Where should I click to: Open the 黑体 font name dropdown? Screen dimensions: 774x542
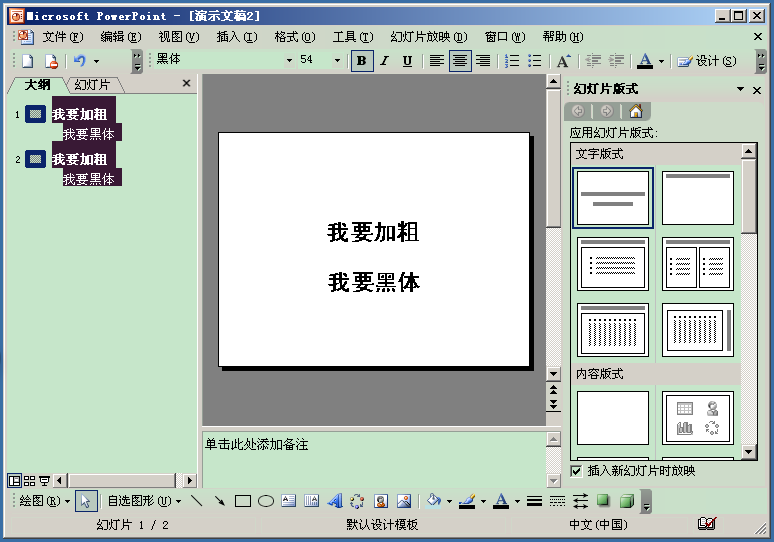[290, 61]
